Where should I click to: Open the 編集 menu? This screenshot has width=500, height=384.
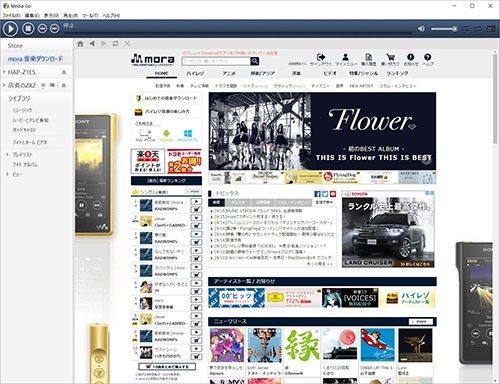click(32, 15)
